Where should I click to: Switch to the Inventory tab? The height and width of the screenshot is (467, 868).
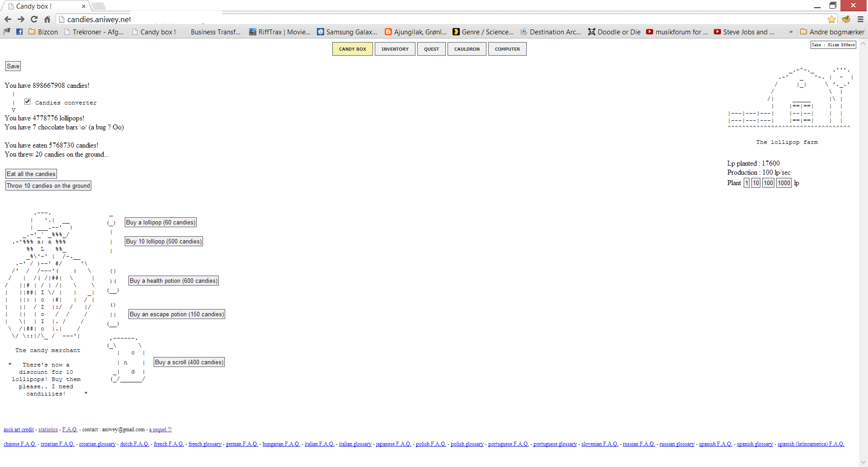(x=395, y=49)
